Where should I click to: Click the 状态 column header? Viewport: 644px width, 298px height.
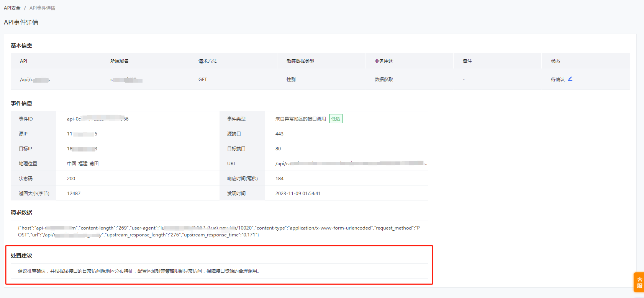tap(556, 61)
